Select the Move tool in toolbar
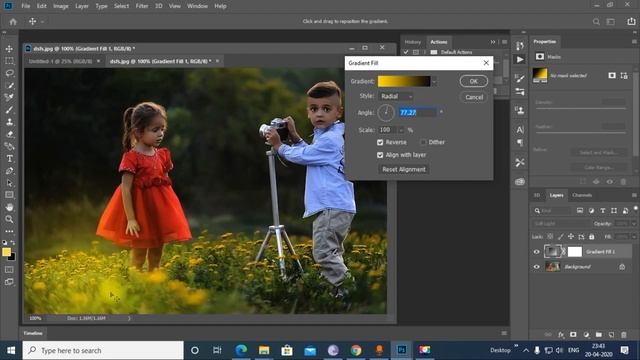 tap(9, 49)
